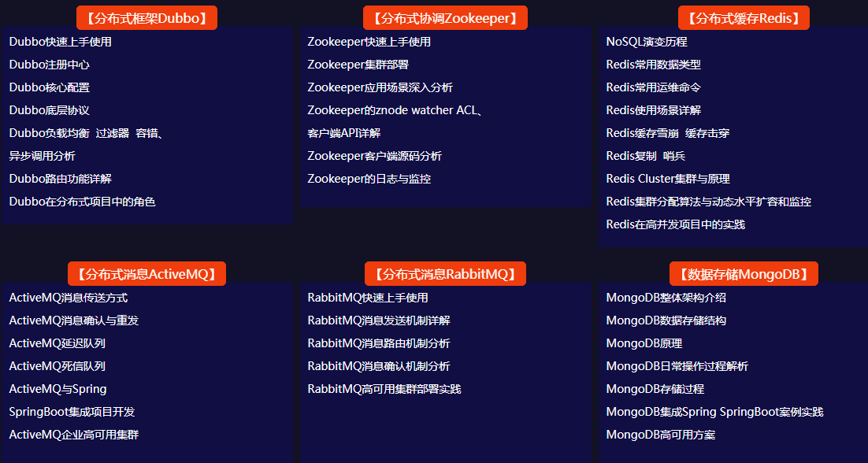This screenshot has width=868, height=463.
Task: Click SpringBoot集成项目开发 entry
Action: click(72, 412)
